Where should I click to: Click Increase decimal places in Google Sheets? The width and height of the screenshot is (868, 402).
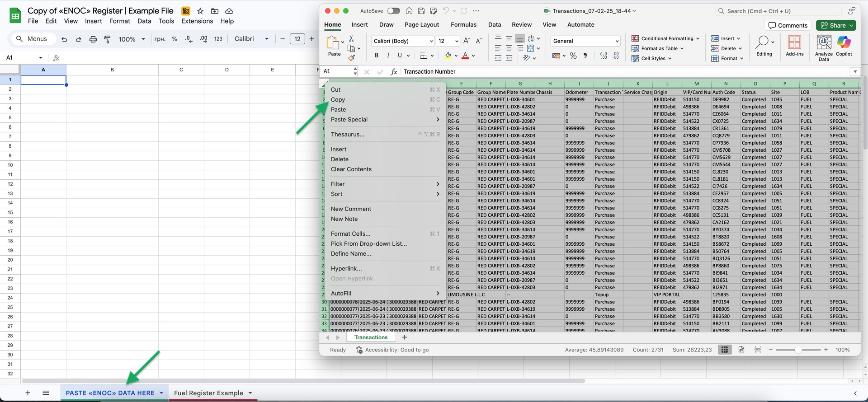203,39
